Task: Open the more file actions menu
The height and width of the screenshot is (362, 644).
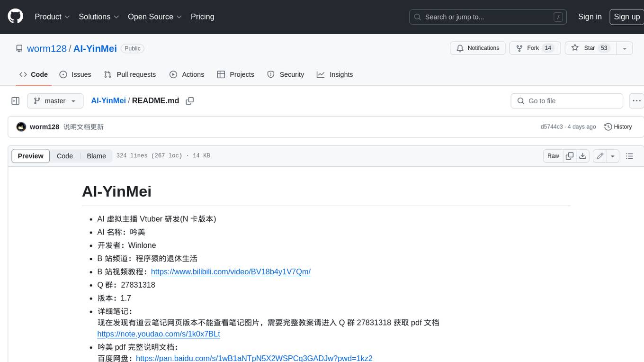Action: click(636, 101)
